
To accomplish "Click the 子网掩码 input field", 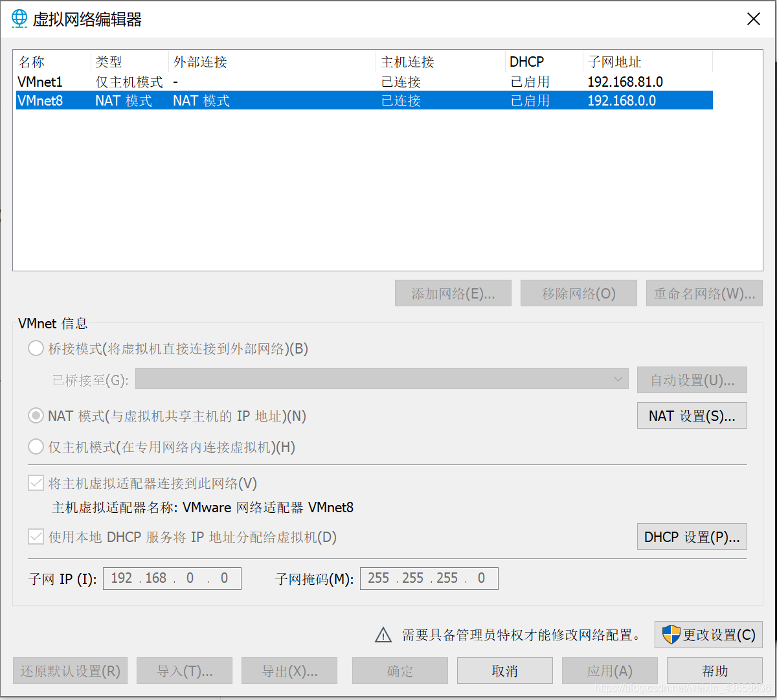I will (x=429, y=578).
